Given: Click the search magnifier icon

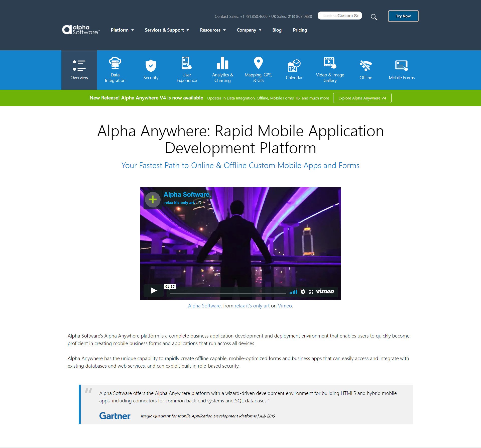Looking at the screenshot, I should [x=374, y=17].
